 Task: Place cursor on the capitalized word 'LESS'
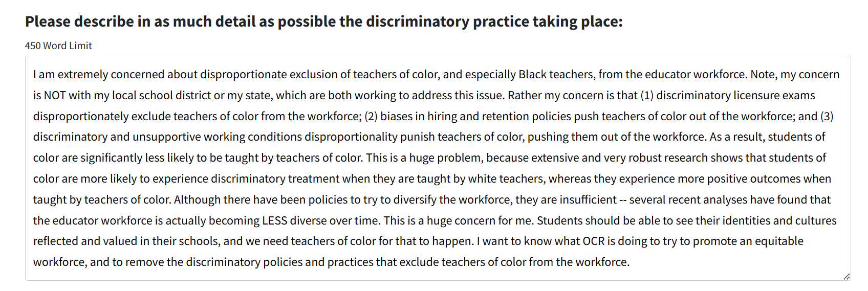click(x=275, y=220)
